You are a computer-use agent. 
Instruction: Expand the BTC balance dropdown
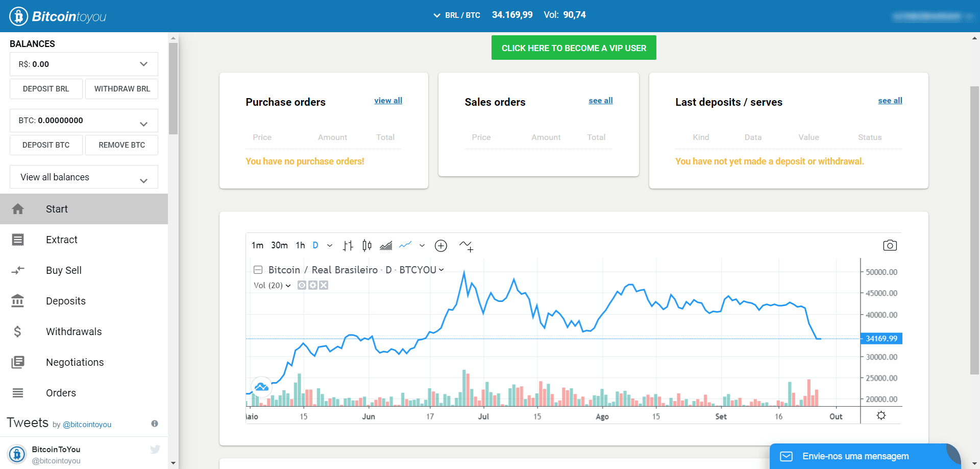coord(143,124)
